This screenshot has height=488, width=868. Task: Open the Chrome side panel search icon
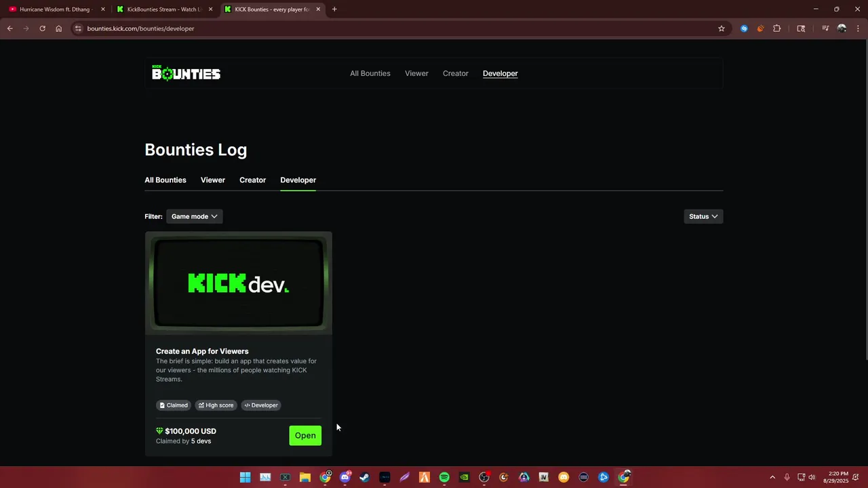(801, 28)
